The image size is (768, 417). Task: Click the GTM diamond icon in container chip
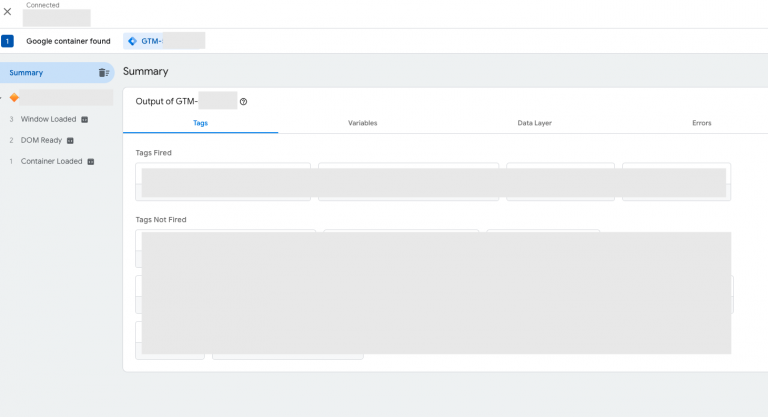(132, 41)
